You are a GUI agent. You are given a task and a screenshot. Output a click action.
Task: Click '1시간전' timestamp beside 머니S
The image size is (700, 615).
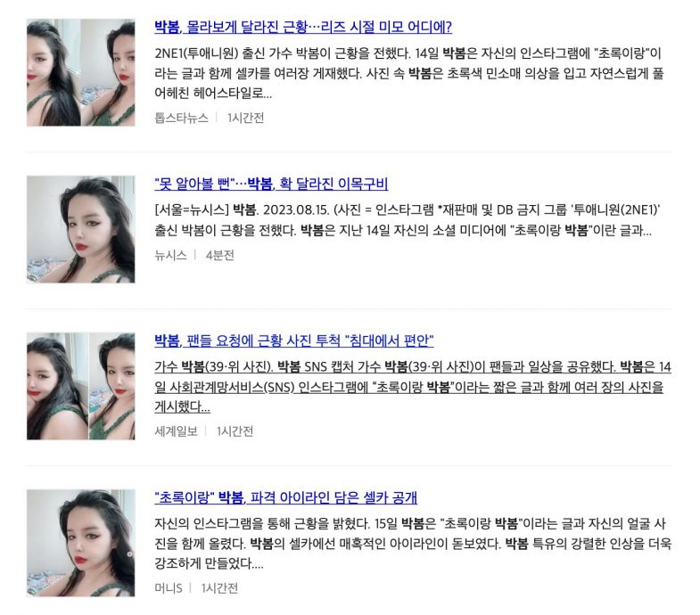pyautogui.click(x=219, y=588)
